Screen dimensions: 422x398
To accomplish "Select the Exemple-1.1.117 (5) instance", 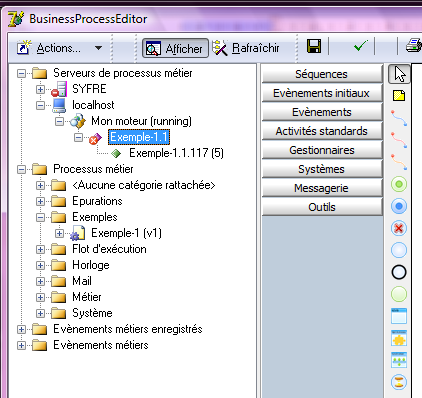I will point(176,153).
